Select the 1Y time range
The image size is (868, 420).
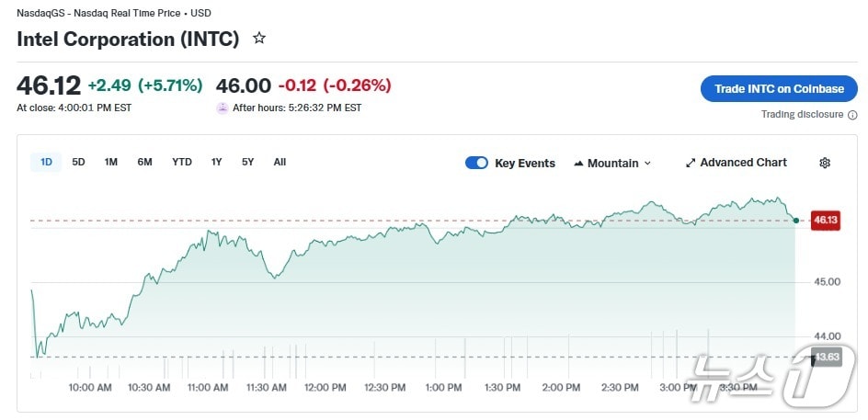[216, 162]
